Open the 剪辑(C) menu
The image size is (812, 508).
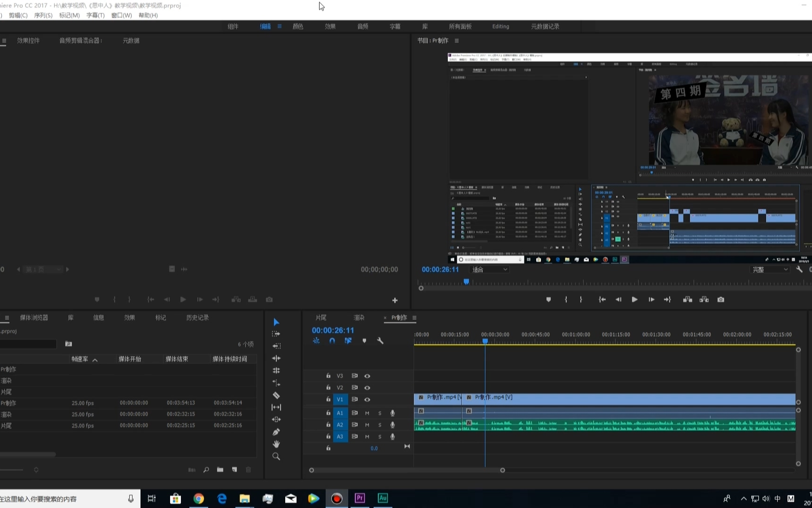coord(18,16)
